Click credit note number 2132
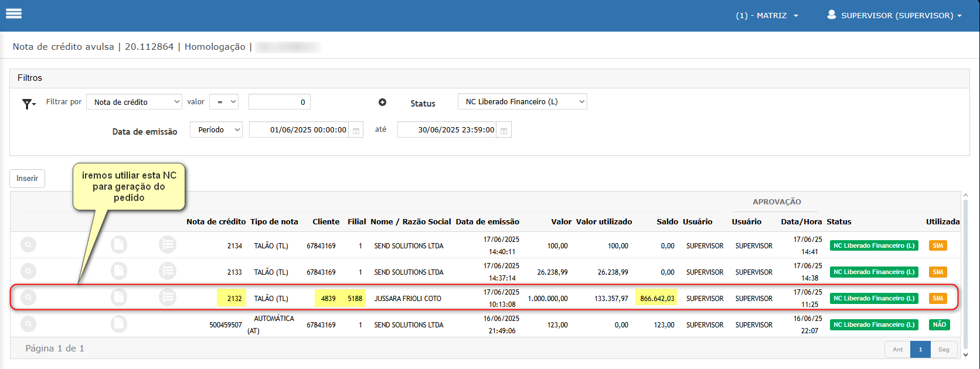 tap(234, 299)
